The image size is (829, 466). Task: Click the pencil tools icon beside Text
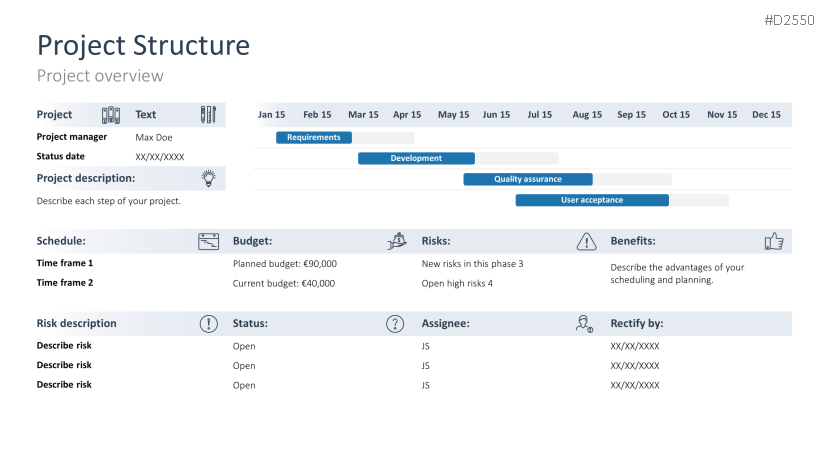click(207, 114)
